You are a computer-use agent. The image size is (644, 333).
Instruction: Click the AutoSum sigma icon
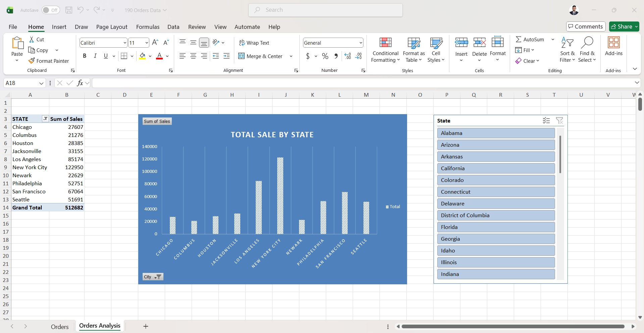(518, 39)
